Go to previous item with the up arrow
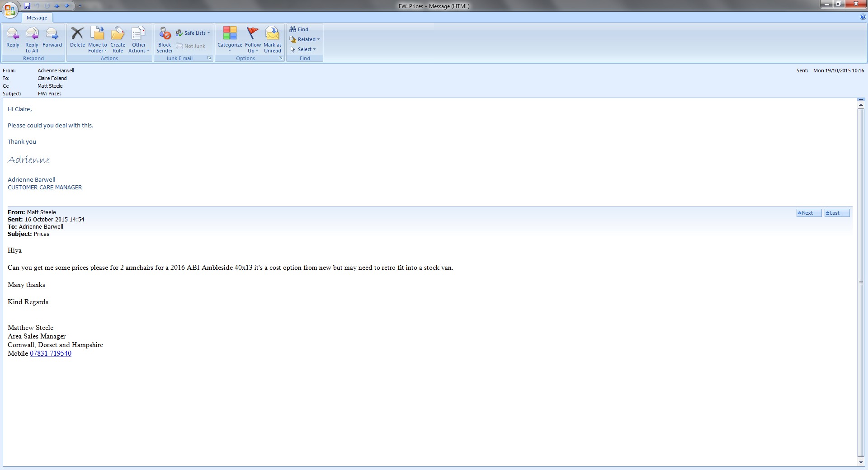Screen dimensions: 868x470 (57, 6)
